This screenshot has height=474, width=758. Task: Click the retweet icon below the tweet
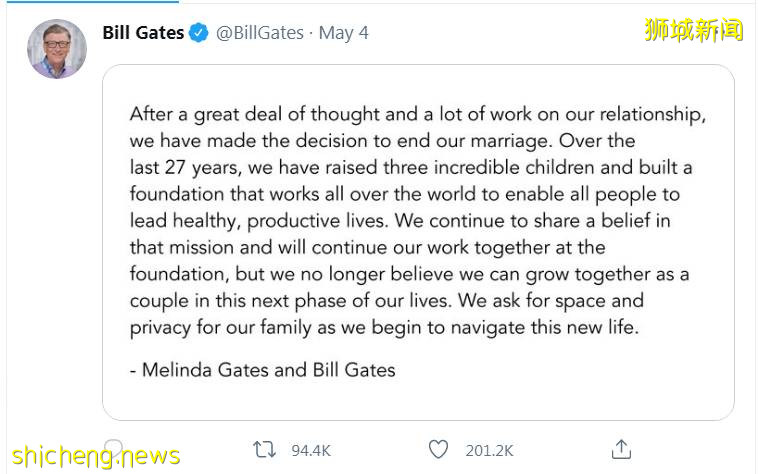tap(264, 450)
